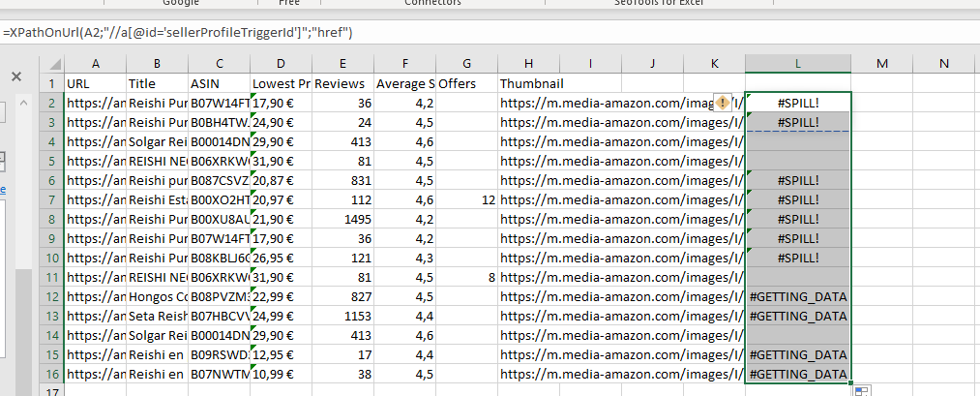Open the Quick Analysis button below the selection
This screenshot has width=980, height=396.
tap(862, 391)
